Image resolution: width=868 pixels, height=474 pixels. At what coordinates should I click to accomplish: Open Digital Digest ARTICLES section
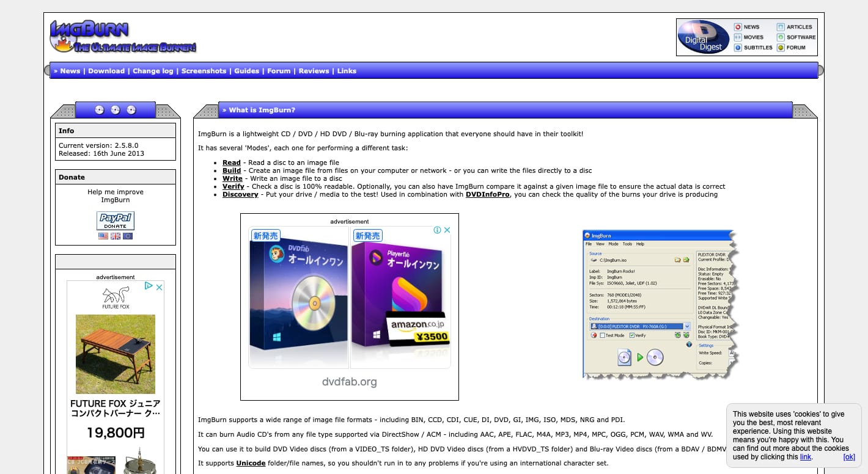coord(795,27)
